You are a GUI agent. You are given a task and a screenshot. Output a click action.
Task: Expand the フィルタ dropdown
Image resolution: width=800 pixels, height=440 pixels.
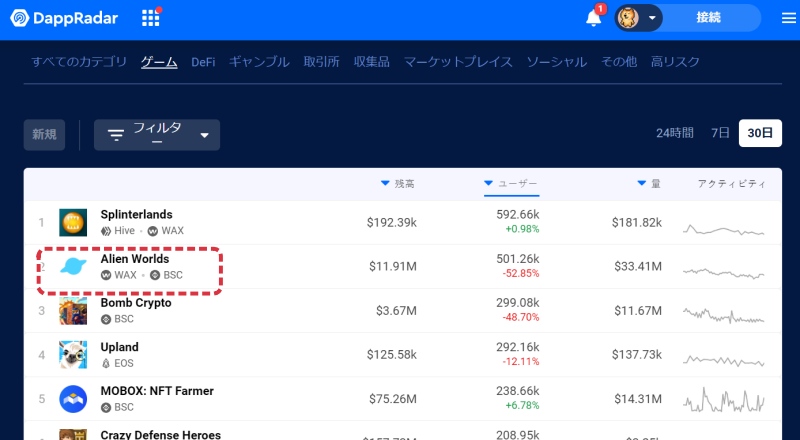pyautogui.click(x=157, y=135)
